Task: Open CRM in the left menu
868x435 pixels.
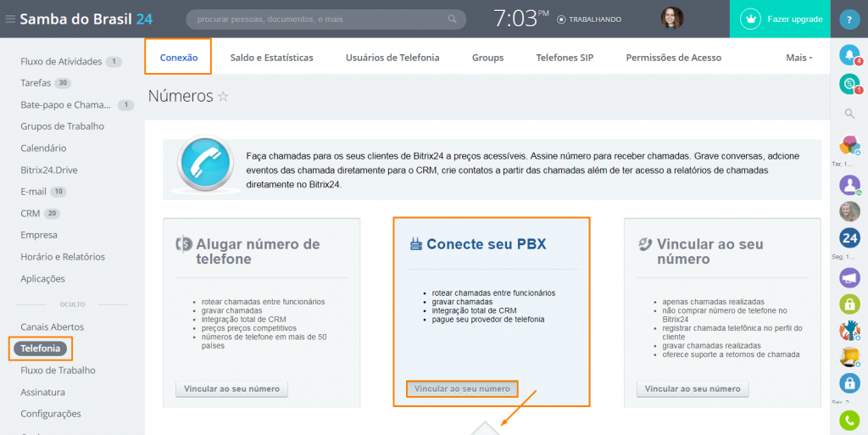Action: [30, 213]
